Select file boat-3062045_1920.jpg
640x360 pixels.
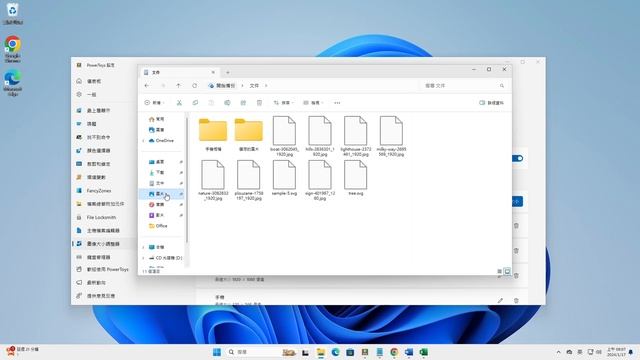[x=284, y=136]
